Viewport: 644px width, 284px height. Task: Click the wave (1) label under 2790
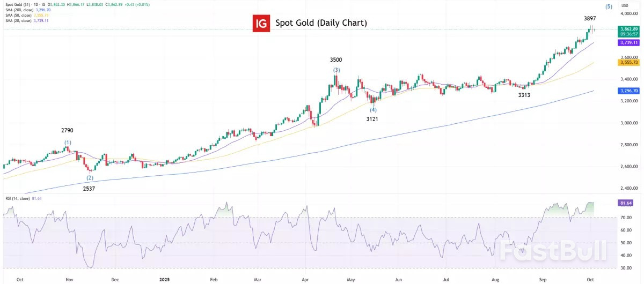click(68, 143)
